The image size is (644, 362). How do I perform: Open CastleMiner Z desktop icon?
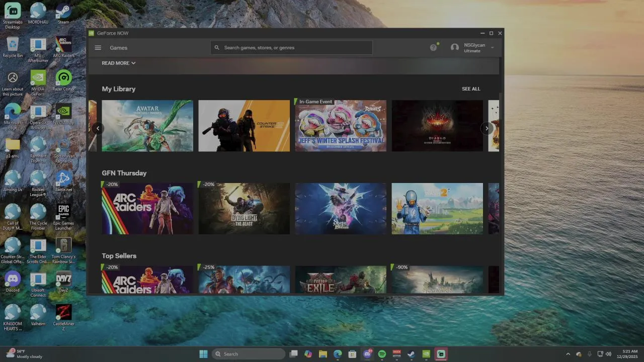pos(63,318)
